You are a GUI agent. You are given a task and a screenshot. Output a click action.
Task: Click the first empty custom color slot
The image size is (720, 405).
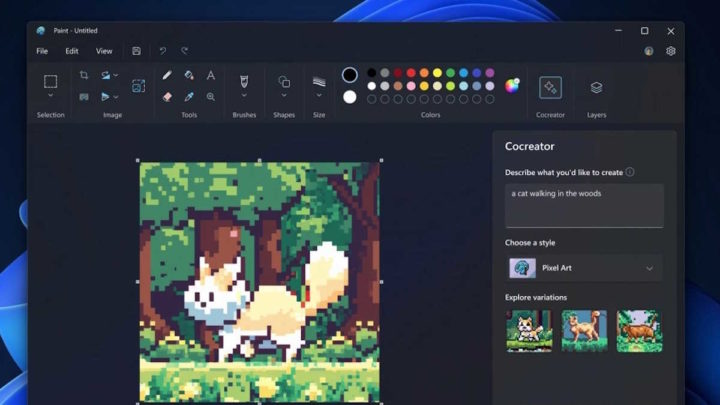[371, 99]
